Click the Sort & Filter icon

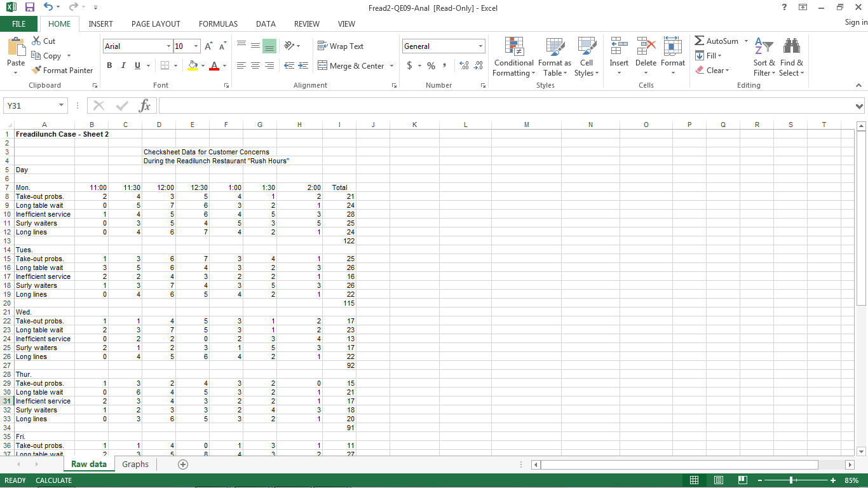(x=764, y=57)
